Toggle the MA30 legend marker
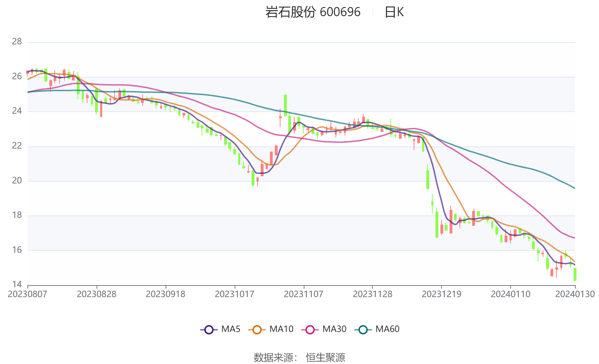Viewport: 599px width, 364px height. 310,330
